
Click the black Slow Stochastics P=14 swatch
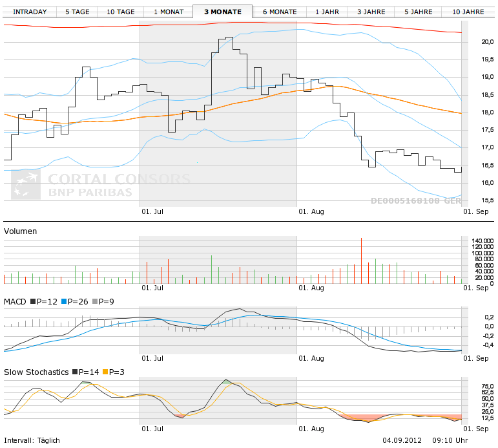point(75,372)
